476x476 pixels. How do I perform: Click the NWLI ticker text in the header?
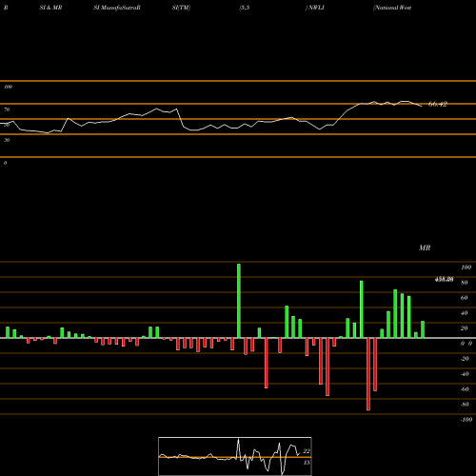(x=316, y=8)
